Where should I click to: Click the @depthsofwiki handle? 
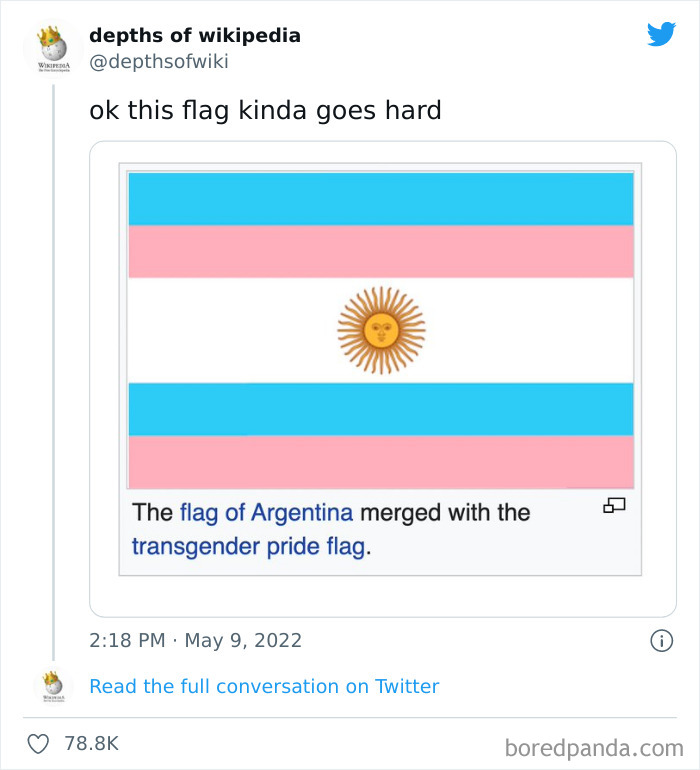pos(159,62)
